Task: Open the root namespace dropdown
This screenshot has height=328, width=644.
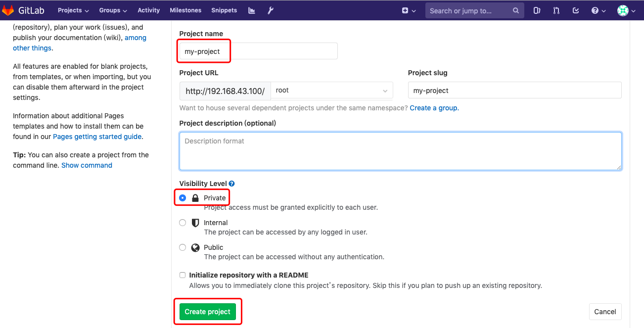Action: (x=331, y=90)
